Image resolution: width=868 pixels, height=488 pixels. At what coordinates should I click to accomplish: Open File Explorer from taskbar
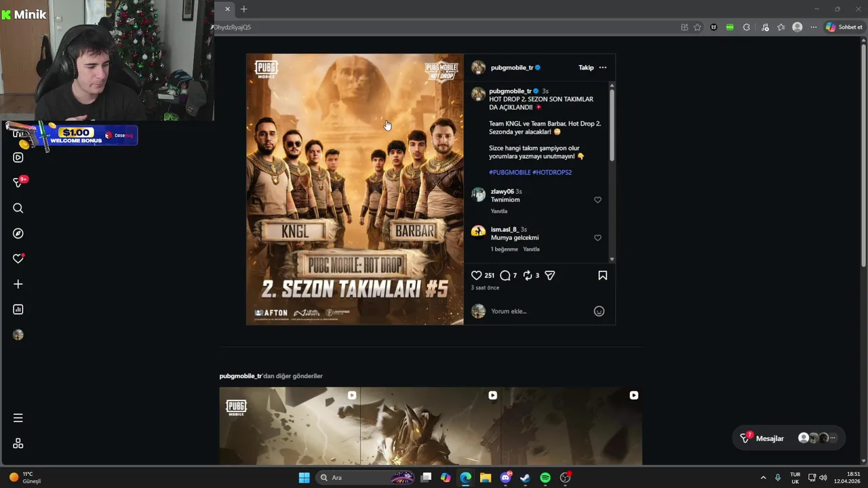[x=486, y=478]
